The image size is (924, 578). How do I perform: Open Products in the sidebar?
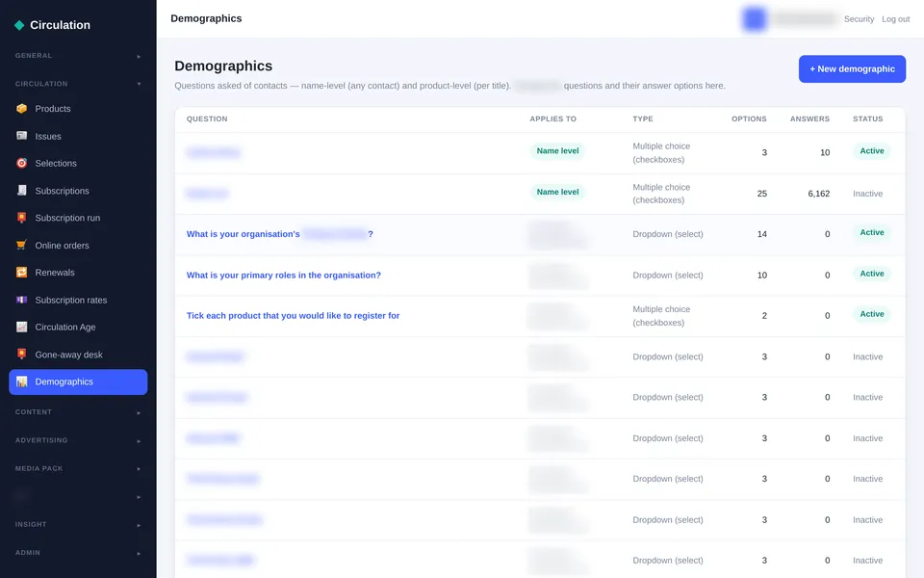coord(78,109)
